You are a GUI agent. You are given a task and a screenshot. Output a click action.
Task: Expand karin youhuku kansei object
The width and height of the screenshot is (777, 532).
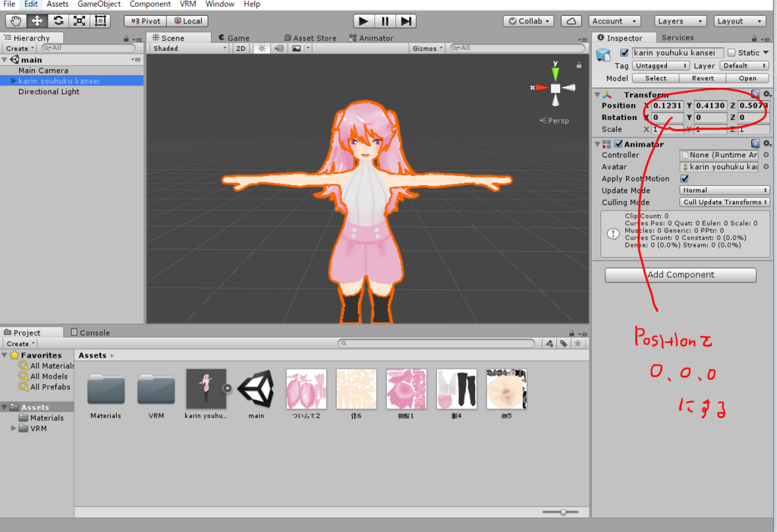coord(14,80)
